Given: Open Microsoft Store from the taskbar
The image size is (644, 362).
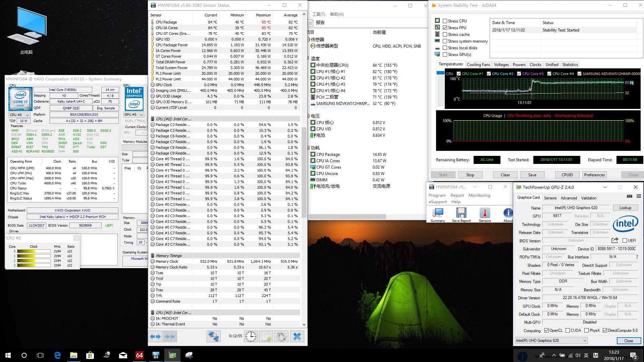Looking at the screenshot, I should 90,355.
